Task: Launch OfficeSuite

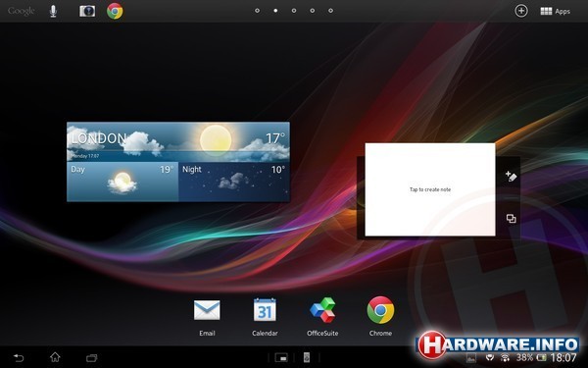Action: (322, 317)
